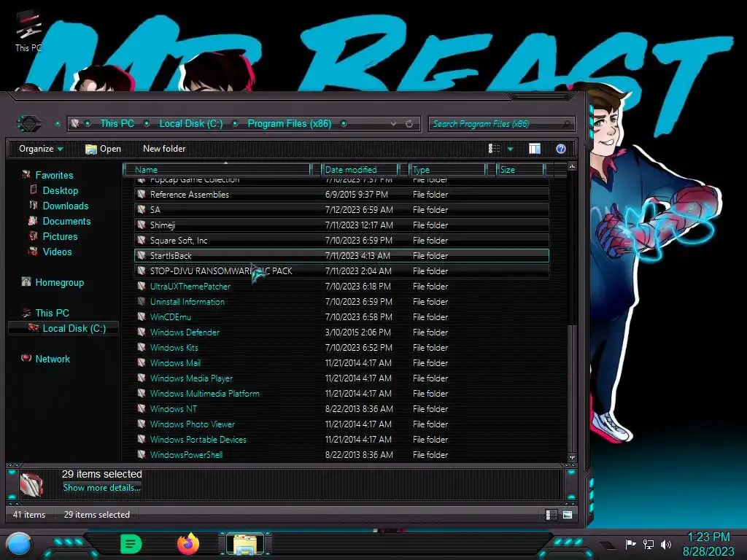Select the STOP-DJVU RANSOMWARE row
The image size is (747, 560).
point(341,271)
